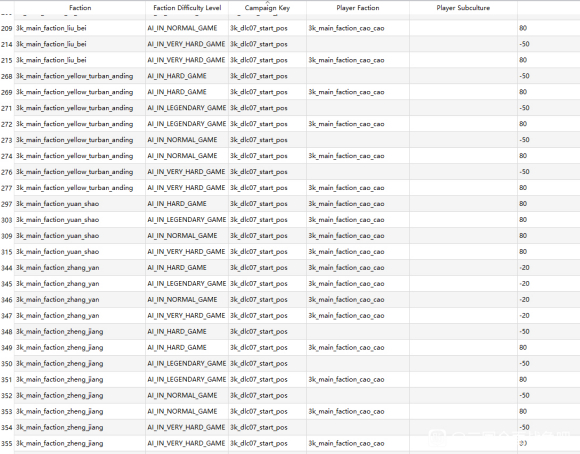Viewport: 580px width, 454px height.
Task: Click the Campaign Key column header
Action: [x=267, y=8]
